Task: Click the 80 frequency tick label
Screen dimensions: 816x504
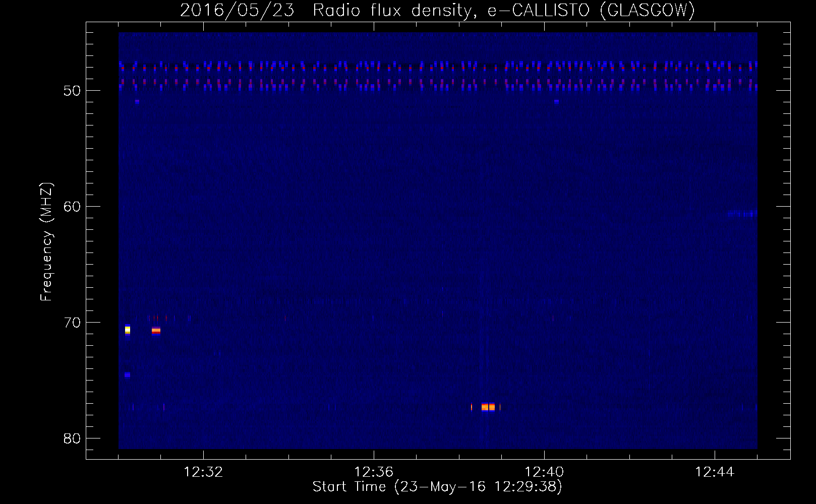Action: pos(72,439)
